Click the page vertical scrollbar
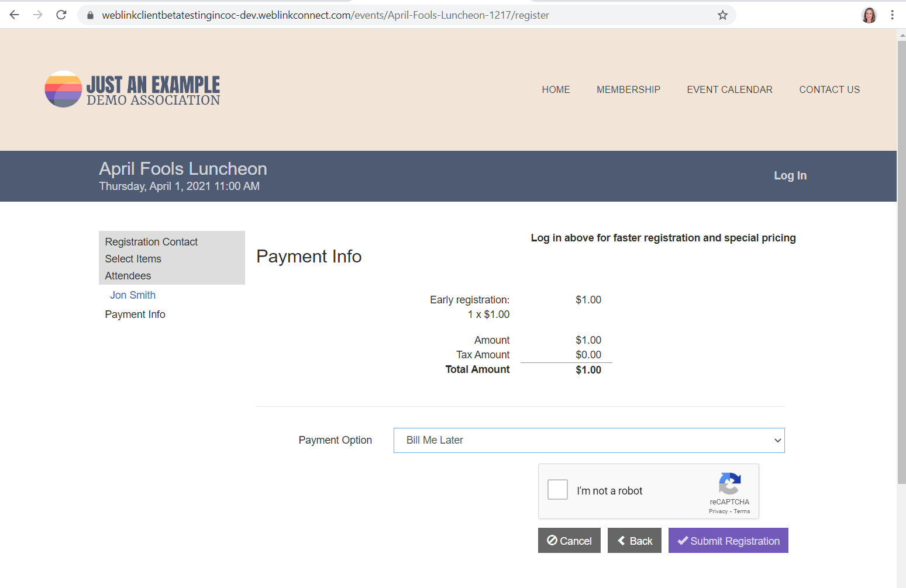Image resolution: width=906 pixels, height=588 pixels. (901, 262)
